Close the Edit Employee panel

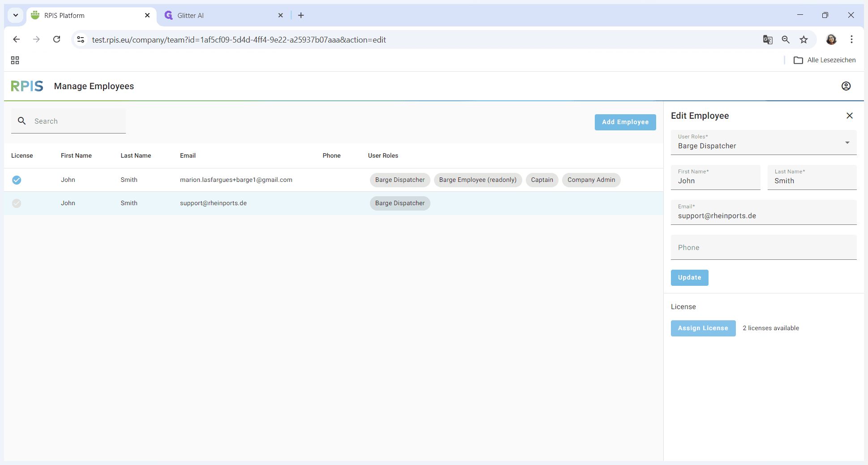coord(850,116)
